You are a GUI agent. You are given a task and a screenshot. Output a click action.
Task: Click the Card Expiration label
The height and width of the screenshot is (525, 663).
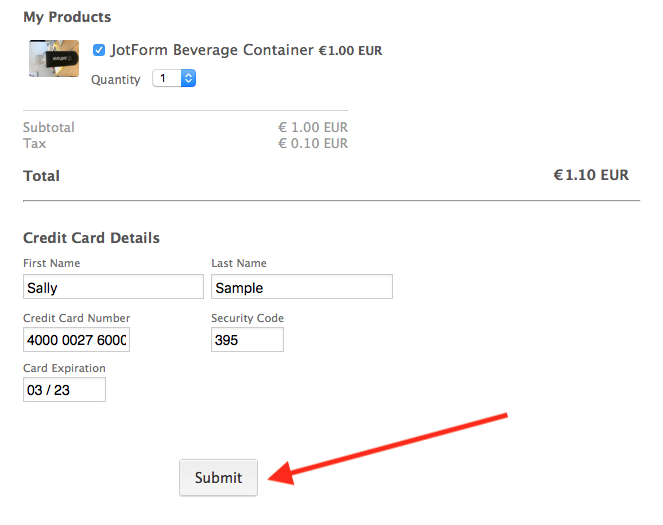point(64,368)
